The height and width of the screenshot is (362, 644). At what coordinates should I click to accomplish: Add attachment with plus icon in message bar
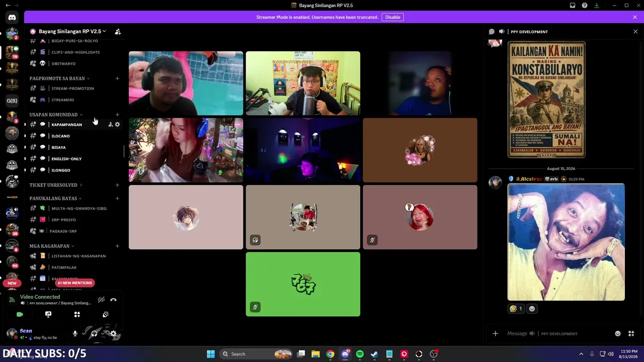pos(495,333)
